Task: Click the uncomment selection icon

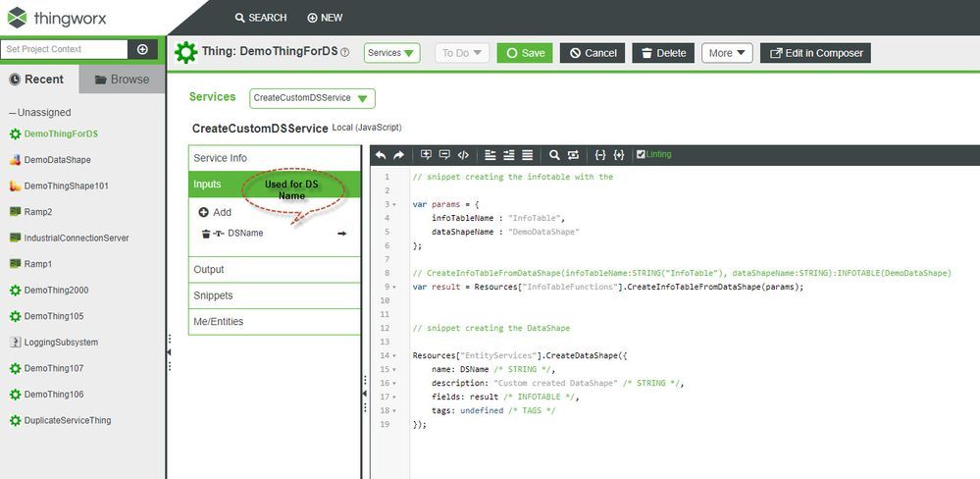Action: coord(444,155)
